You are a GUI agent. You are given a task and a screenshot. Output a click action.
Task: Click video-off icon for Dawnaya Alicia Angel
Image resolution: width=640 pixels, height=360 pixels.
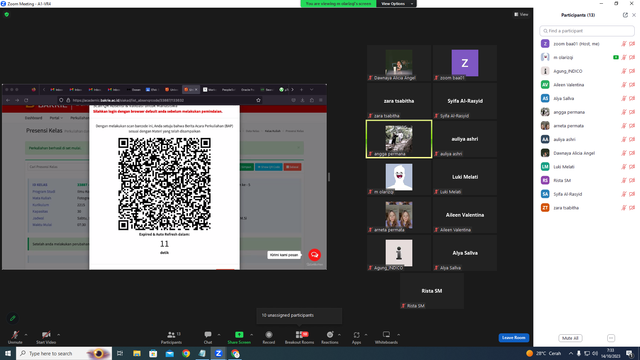point(632,153)
